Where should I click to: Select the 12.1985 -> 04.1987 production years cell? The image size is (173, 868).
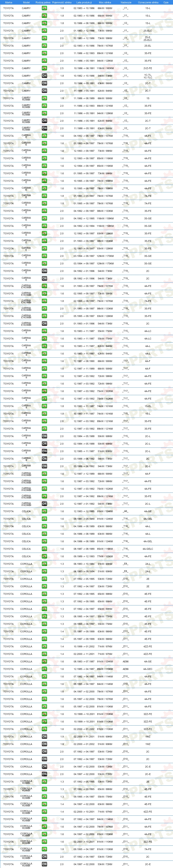(x=84, y=669)
